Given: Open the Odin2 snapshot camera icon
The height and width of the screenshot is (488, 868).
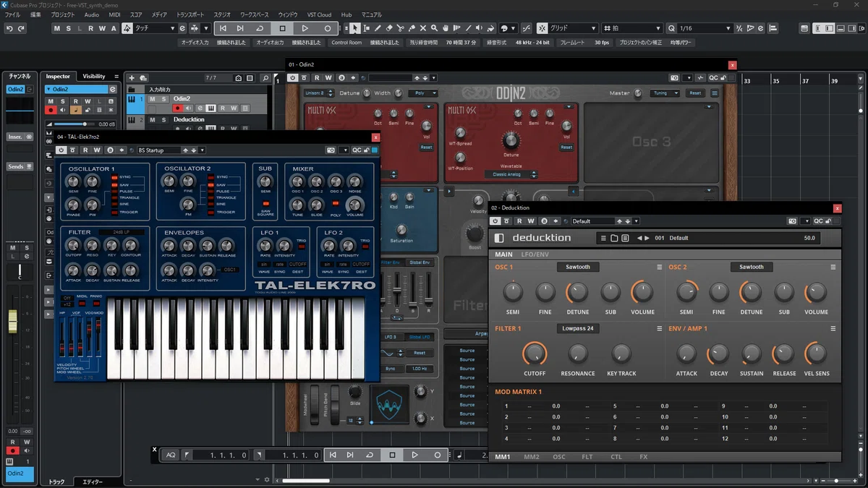Looking at the screenshot, I should click(675, 77).
